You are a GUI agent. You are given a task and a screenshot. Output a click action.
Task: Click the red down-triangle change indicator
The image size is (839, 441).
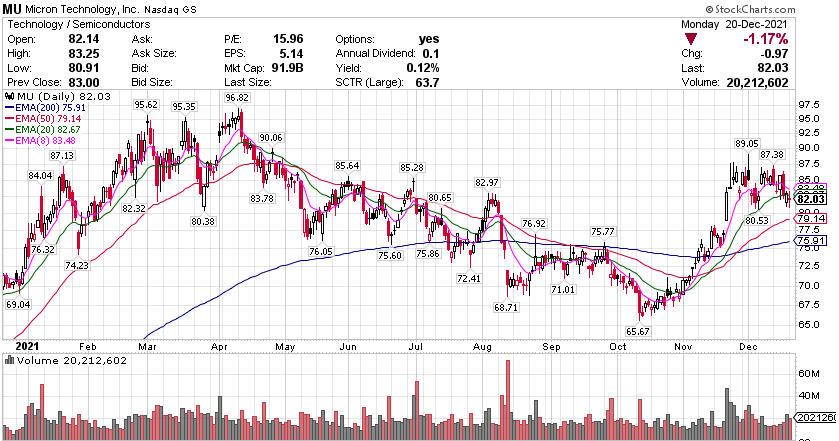coord(691,39)
